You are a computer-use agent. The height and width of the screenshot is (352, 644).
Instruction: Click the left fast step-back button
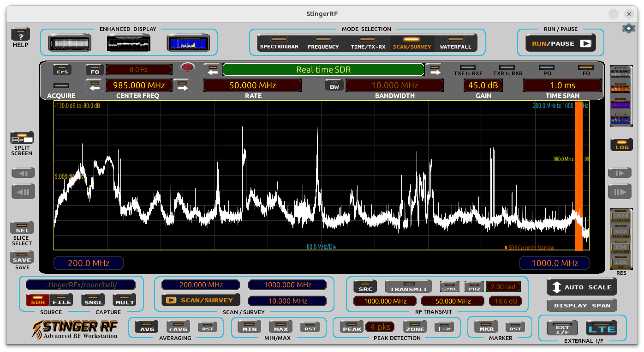tap(23, 192)
